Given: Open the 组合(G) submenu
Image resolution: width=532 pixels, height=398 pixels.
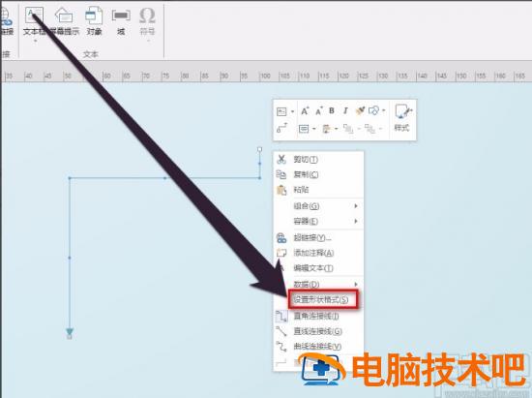Looking at the screenshot, I should pyautogui.click(x=318, y=206).
